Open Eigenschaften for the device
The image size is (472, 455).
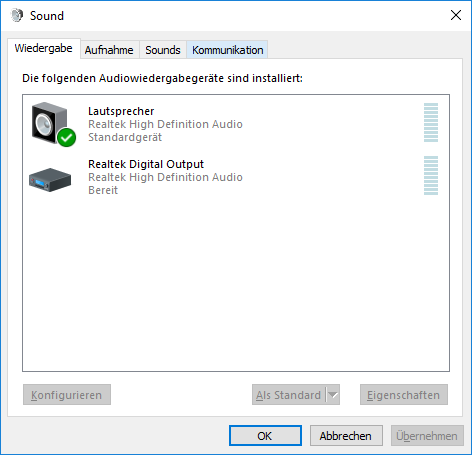coord(404,395)
